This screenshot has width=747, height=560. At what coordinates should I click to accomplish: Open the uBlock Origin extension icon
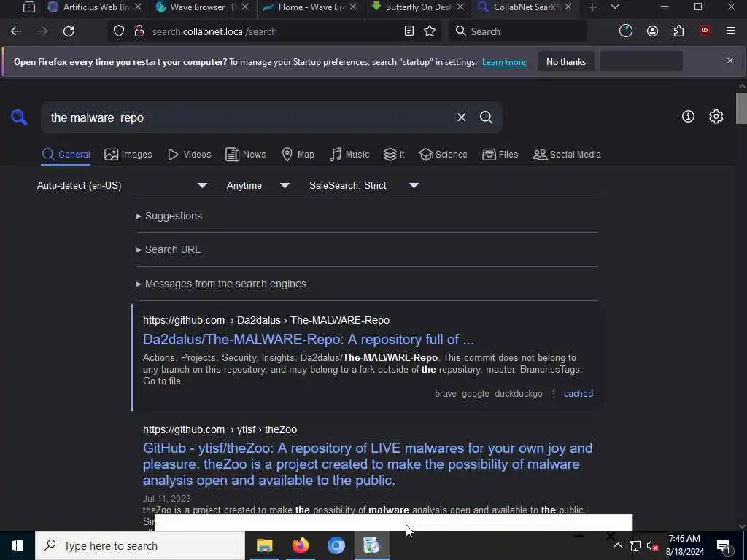tap(705, 31)
